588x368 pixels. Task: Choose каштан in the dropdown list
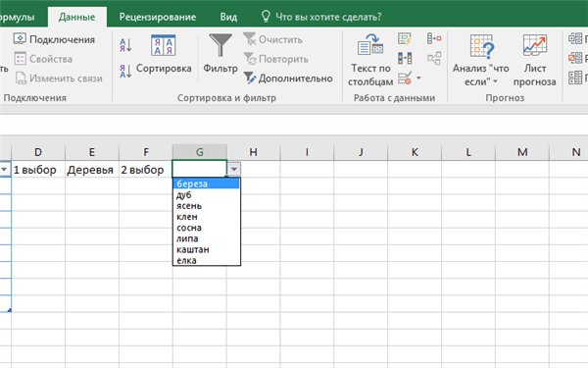[206, 249]
